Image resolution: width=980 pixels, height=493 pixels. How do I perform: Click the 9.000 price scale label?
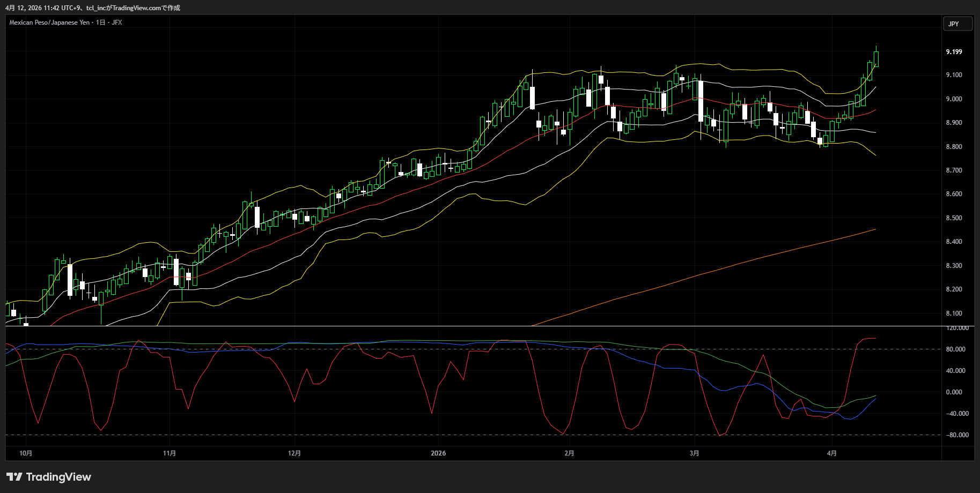pos(954,99)
